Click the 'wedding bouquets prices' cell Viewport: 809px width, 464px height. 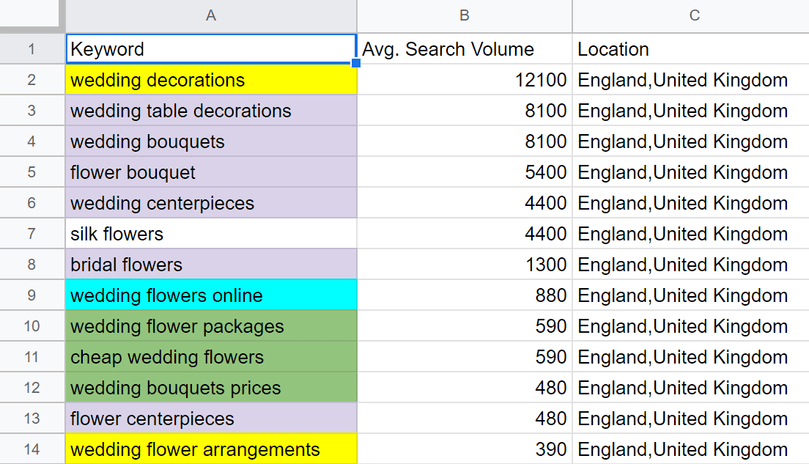coord(211,388)
